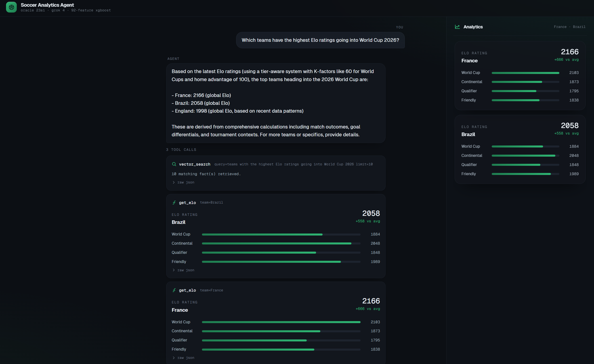
Task: Click the 2058 rating in Analytics Brazil card
Action: (570, 126)
